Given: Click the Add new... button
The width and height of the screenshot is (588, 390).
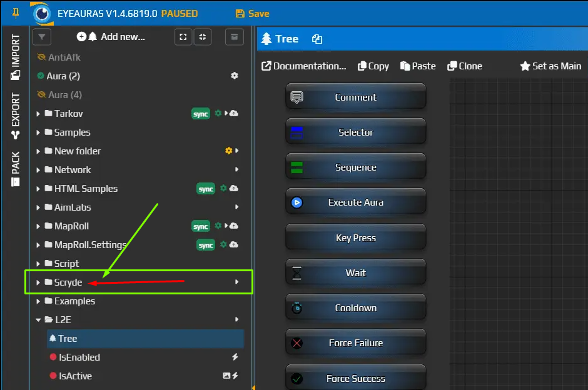Looking at the screenshot, I should tap(111, 37).
